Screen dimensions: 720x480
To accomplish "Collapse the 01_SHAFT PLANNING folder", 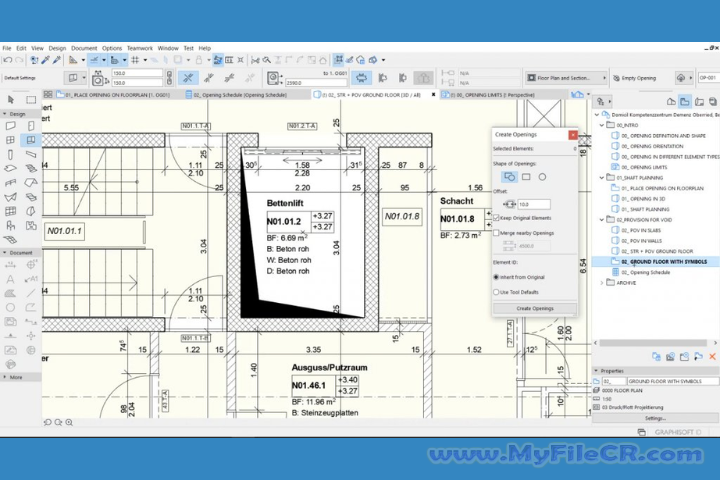I will click(x=602, y=178).
